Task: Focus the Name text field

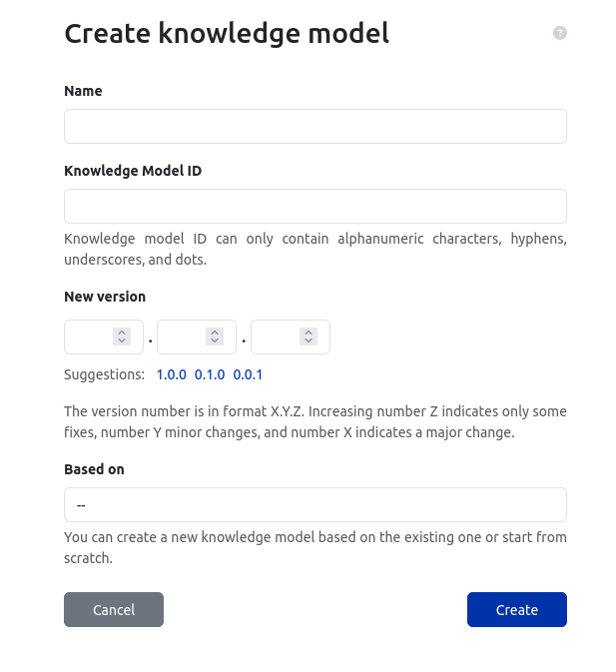Action: click(314, 127)
